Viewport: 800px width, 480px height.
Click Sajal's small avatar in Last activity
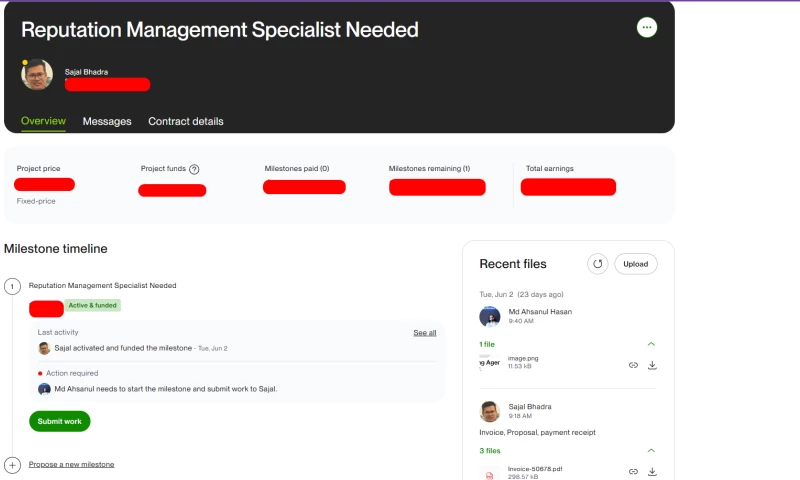click(44, 348)
